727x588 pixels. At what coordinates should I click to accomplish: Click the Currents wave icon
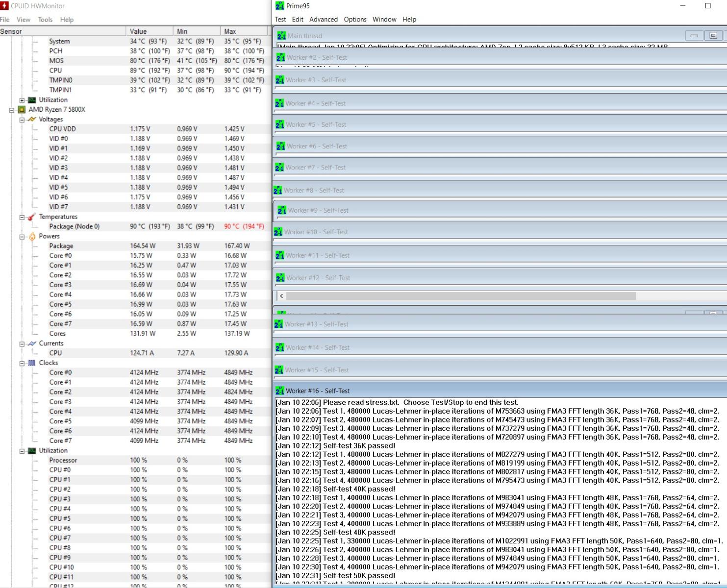point(32,343)
